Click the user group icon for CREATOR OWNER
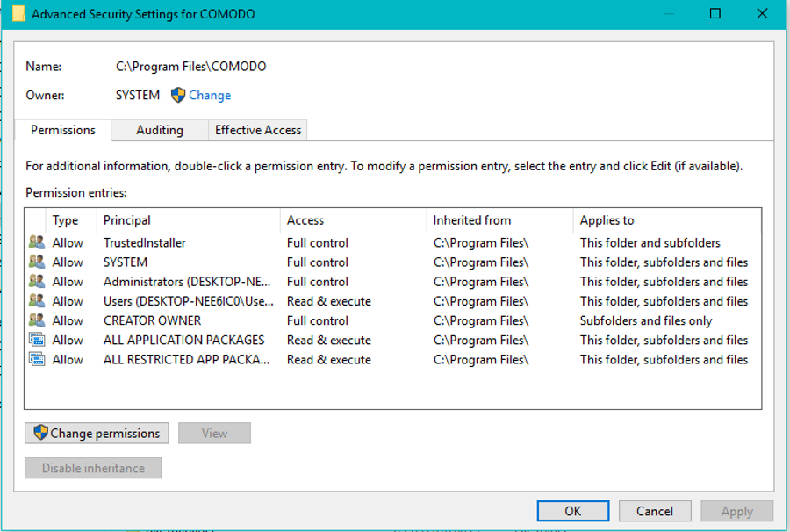Screen dimensions: 790x532 37,320
